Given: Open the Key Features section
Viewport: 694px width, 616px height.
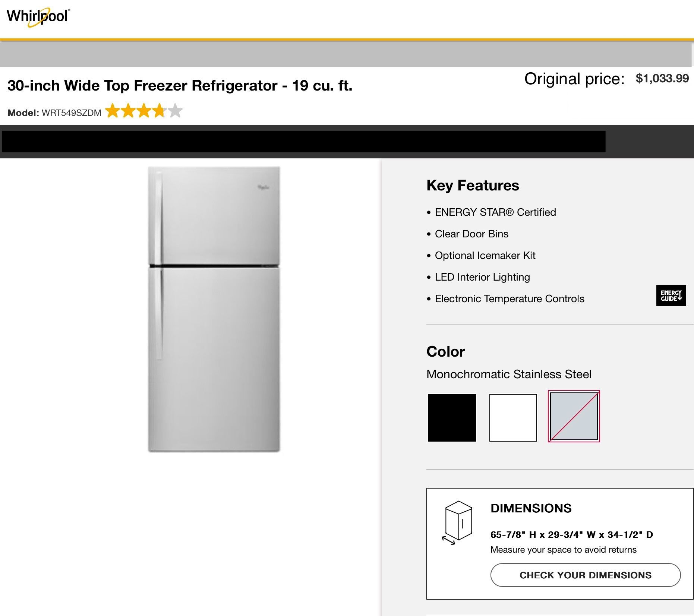Looking at the screenshot, I should [473, 185].
